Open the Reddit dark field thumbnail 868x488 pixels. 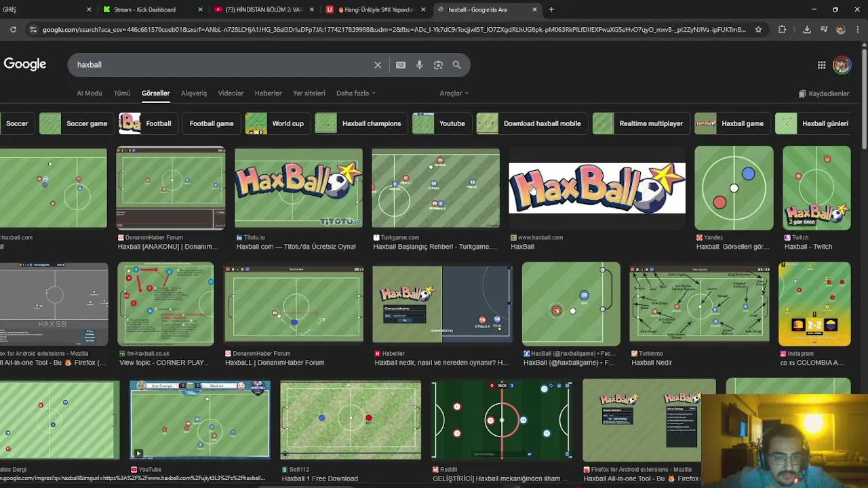point(502,420)
